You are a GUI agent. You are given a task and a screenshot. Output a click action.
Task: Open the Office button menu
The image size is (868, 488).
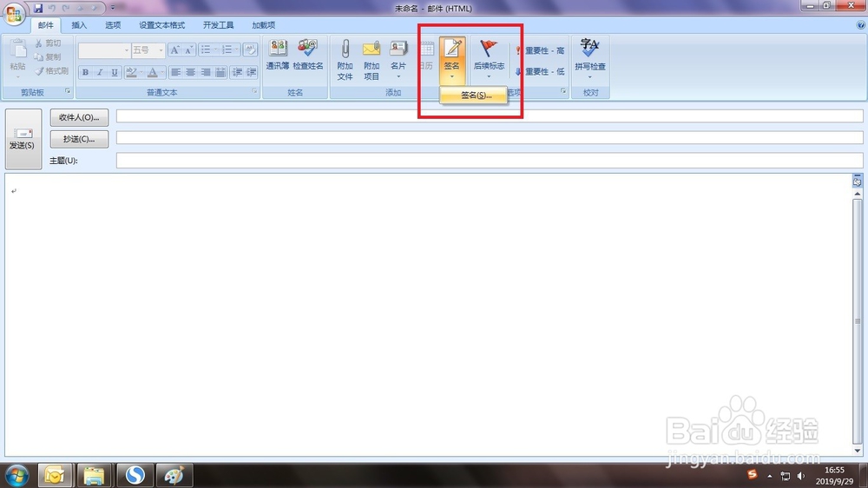[14, 13]
